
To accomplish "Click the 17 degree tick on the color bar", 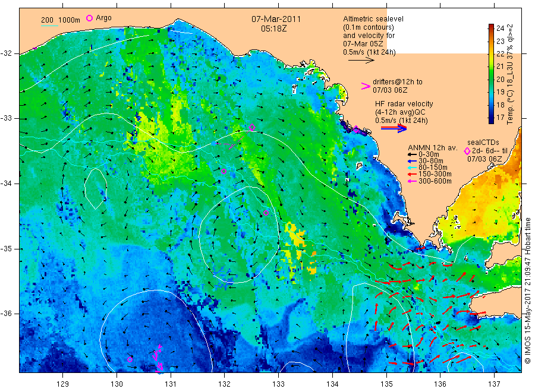I will pos(500,118).
